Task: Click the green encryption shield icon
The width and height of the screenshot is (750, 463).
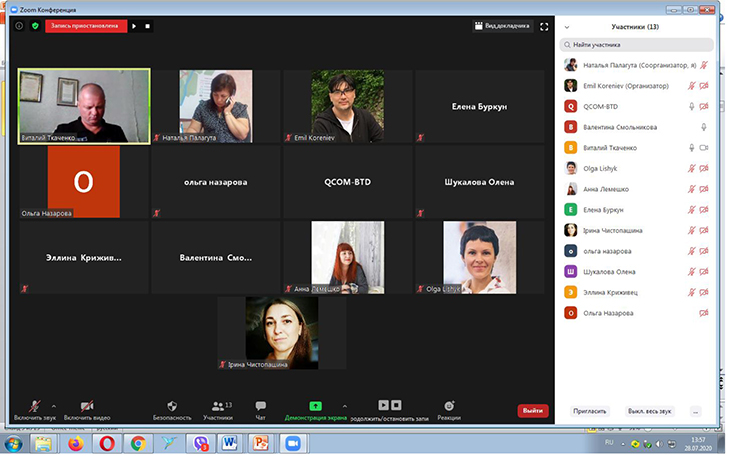Action: pos(35,26)
